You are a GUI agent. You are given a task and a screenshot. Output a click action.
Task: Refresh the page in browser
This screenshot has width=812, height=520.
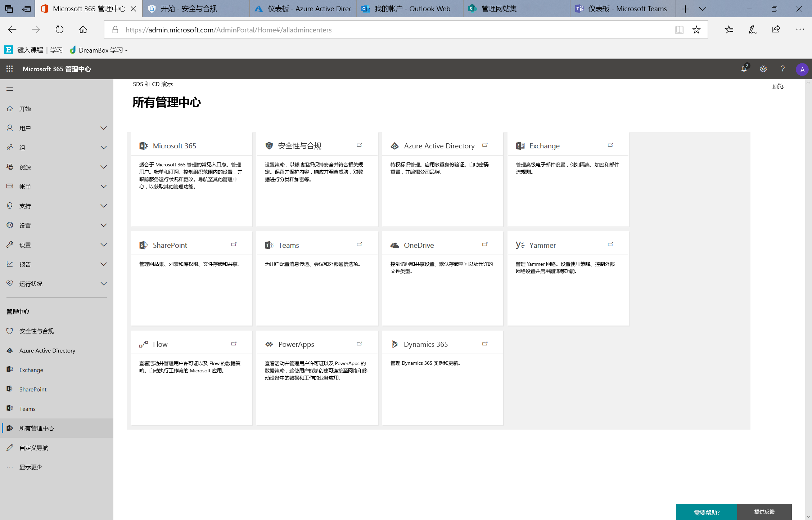(59, 30)
